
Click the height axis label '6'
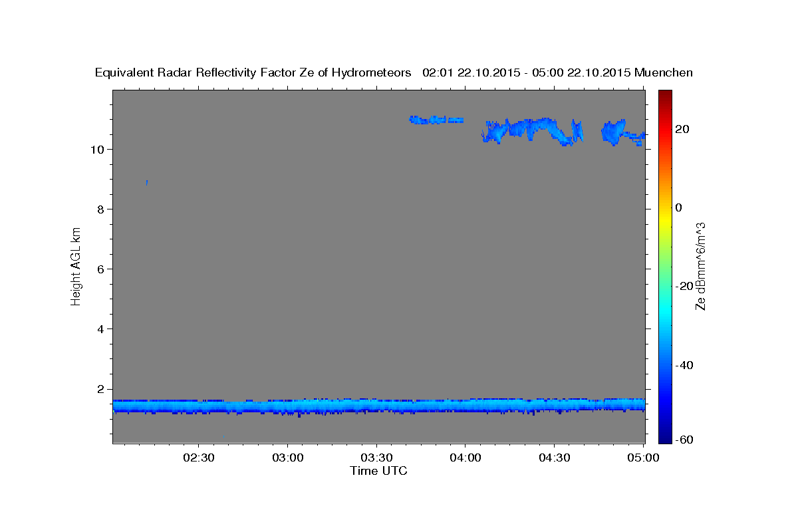pyautogui.click(x=101, y=269)
